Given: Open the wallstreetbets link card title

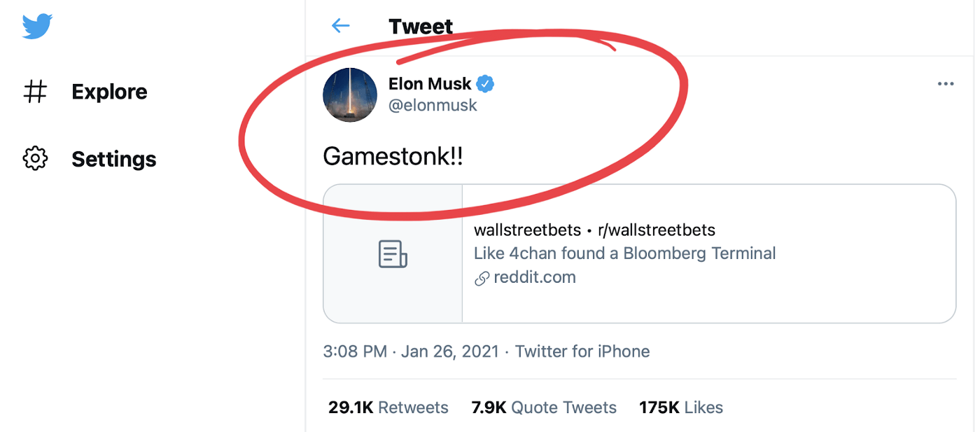Looking at the screenshot, I should click(594, 230).
